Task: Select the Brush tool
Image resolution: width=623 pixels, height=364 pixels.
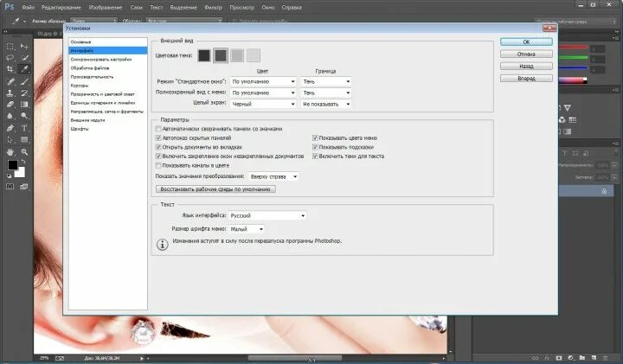Action: click(24, 82)
